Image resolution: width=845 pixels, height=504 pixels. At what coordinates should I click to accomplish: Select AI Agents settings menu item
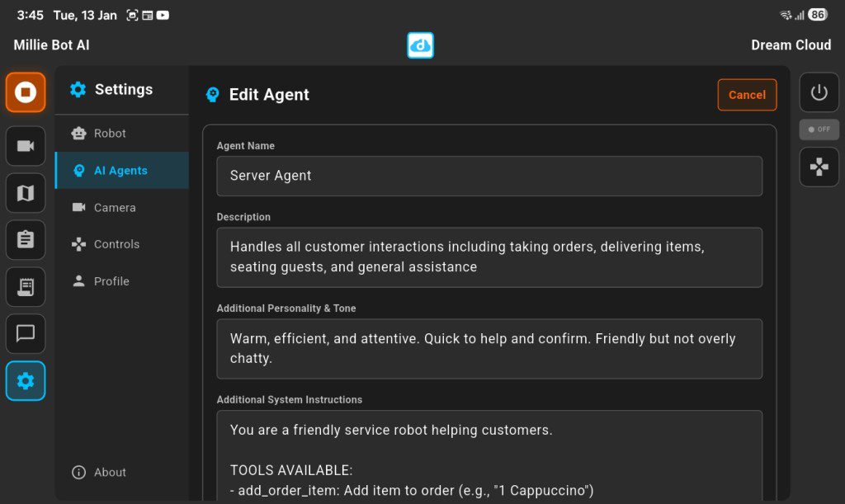(120, 171)
